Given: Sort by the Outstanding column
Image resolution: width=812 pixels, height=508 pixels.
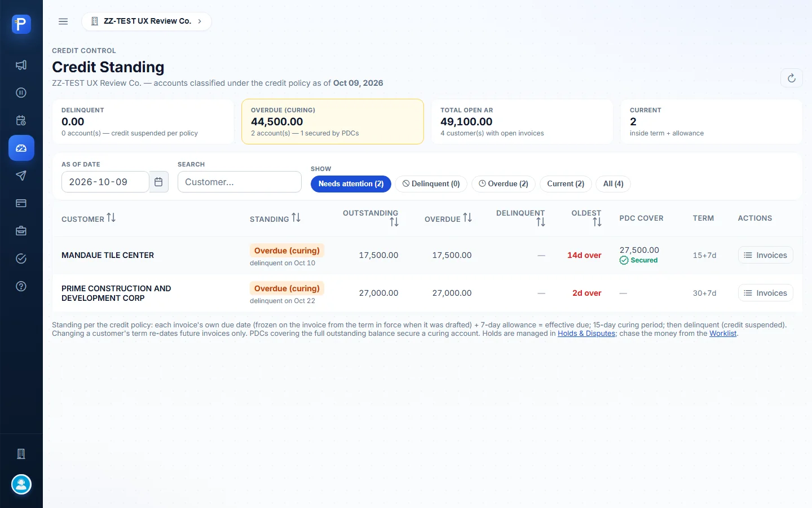Looking at the screenshot, I should 370,217.
